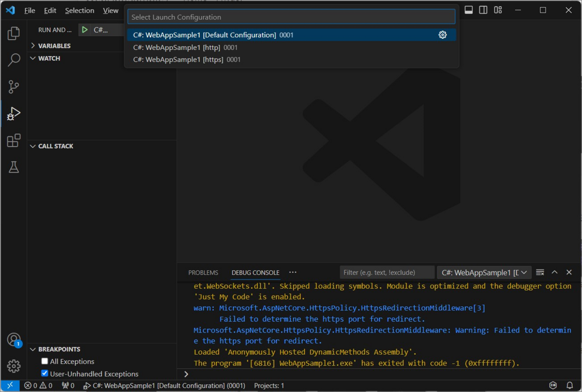Close the bottom panel
Viewport: 582px width, 392px height.
tap(569, 272)
